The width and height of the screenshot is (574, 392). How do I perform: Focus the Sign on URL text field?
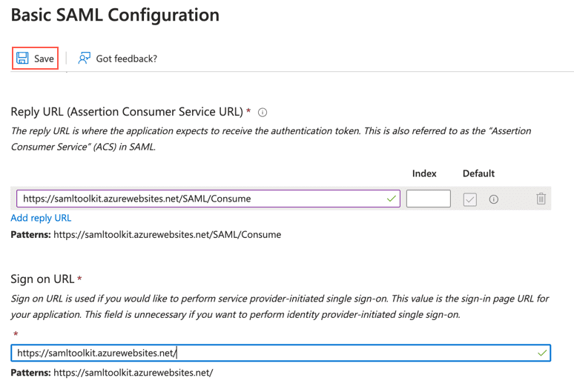point(274,353)
